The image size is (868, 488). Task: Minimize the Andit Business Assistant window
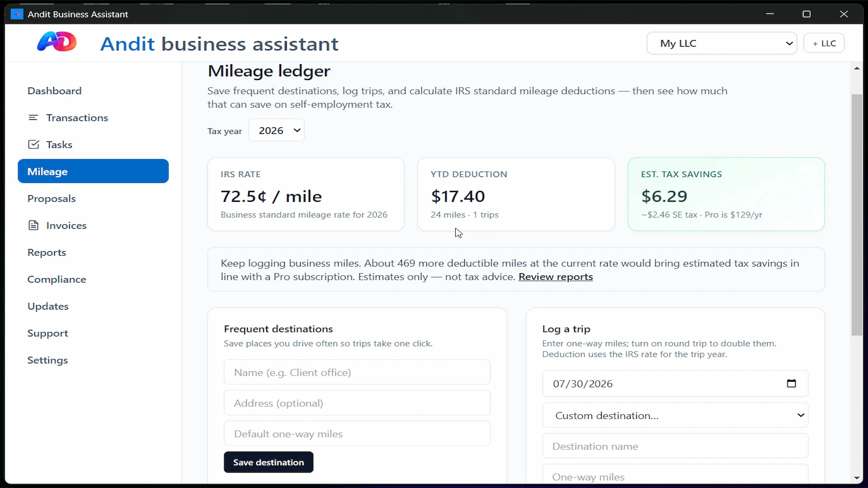770,14
